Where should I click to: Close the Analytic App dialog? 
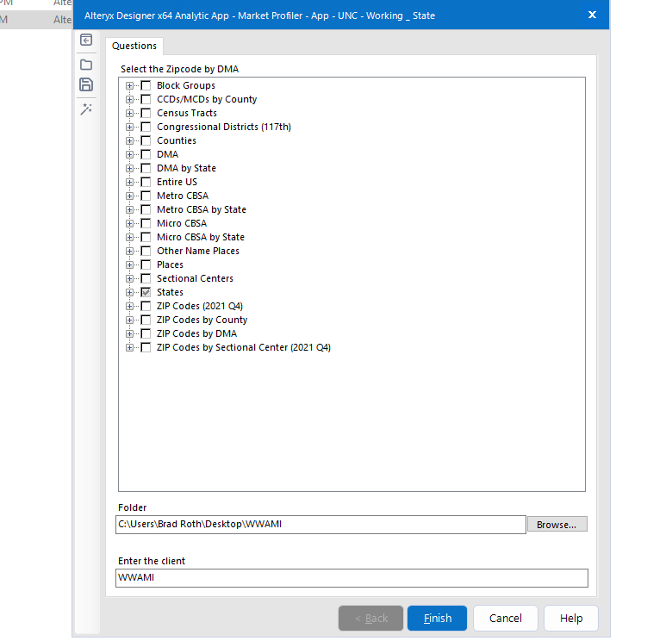coord(592,15)
